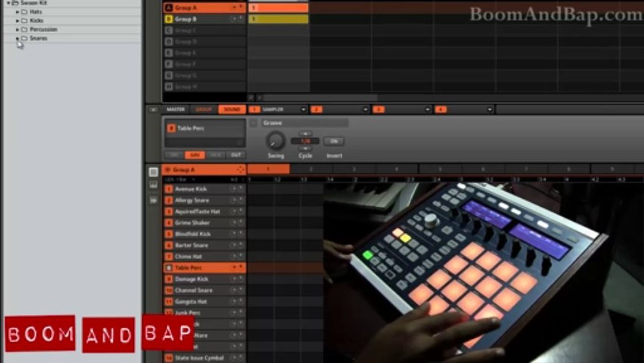Image resolution: width=644 pixels, height=363 pixels.
Task: Decrease Cycle value with the down arrow
Action: (305, 148)
